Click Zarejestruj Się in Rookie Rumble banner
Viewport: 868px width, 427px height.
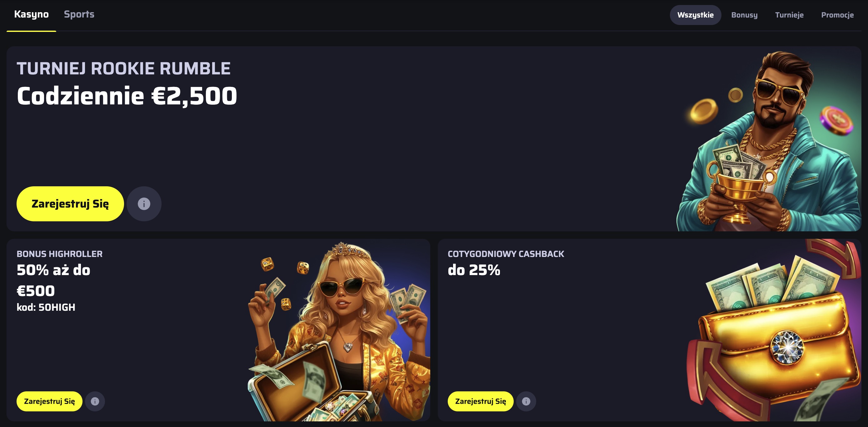point(70,203)
